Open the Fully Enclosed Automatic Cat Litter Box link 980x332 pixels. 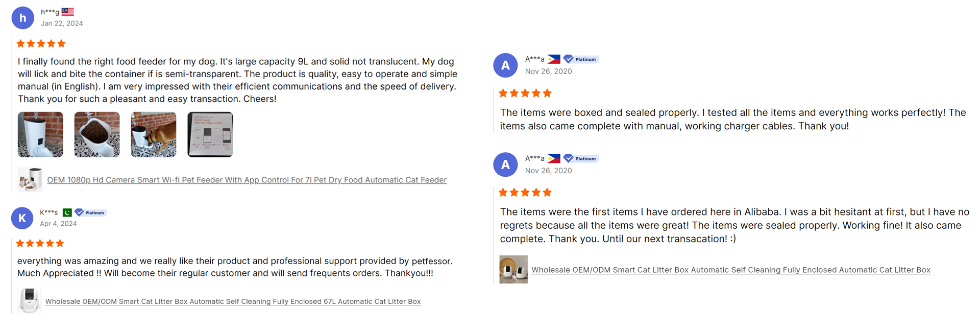(x=731, y=270)
